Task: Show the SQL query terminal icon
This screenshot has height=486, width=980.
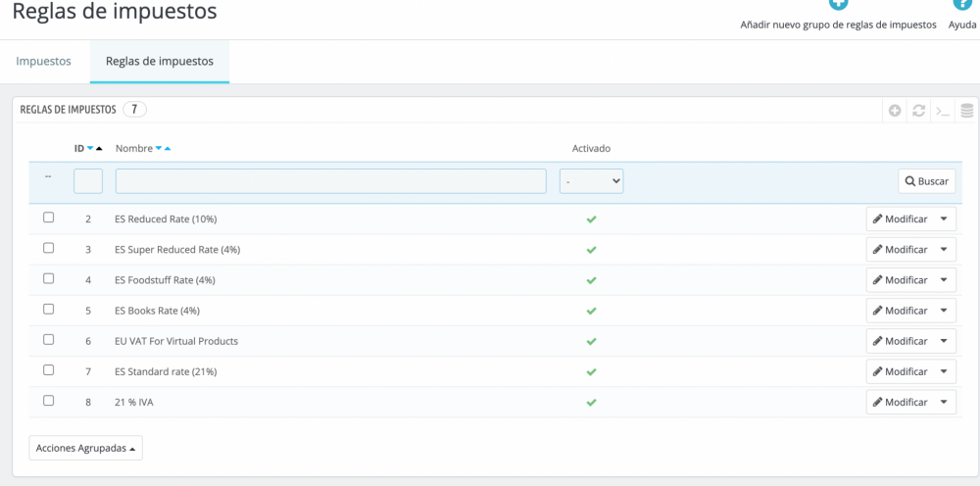Action: click(943, 111)
